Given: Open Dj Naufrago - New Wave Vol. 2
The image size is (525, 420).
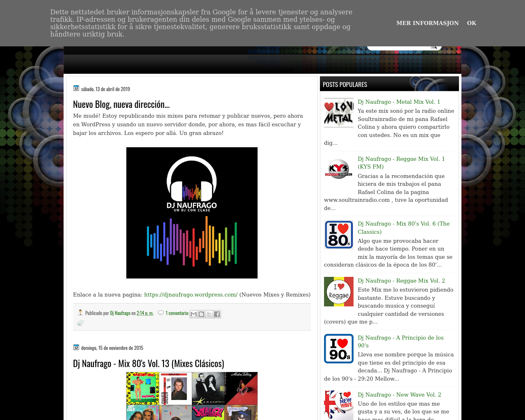Looking at the screenshot, I should point(399,395).
